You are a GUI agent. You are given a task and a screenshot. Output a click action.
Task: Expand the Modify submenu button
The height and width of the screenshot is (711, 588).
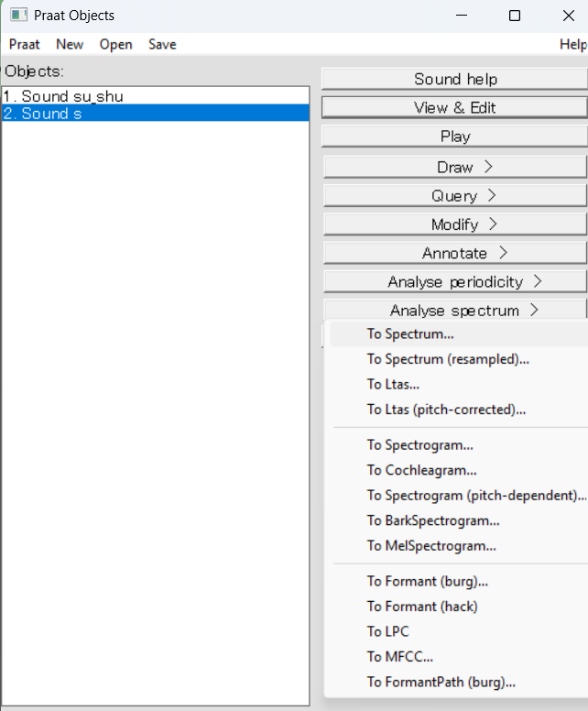[x=455, y=224]
